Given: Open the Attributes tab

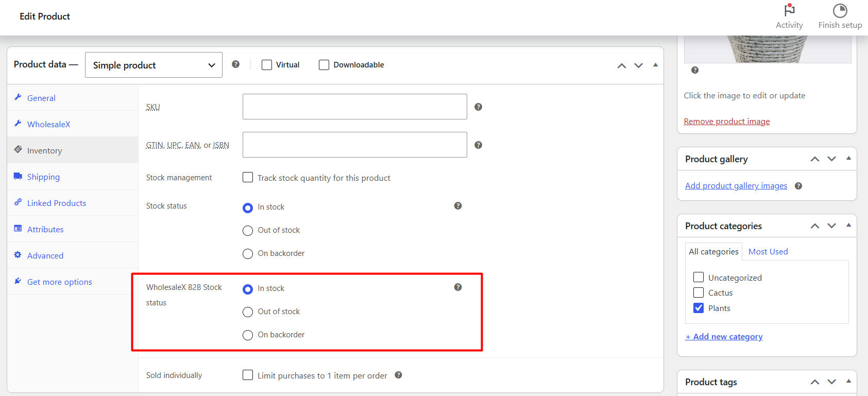Looking at the screenshot, I should [73, 229].
